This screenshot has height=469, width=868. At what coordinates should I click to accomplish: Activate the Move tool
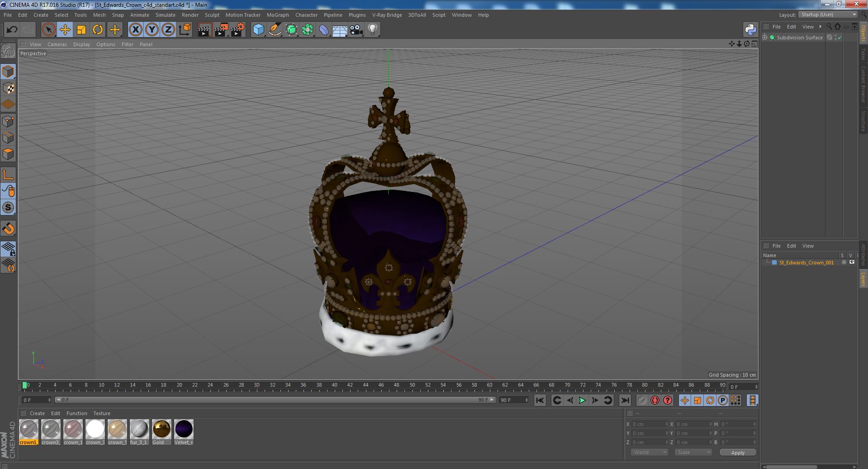tap(65, 30)
